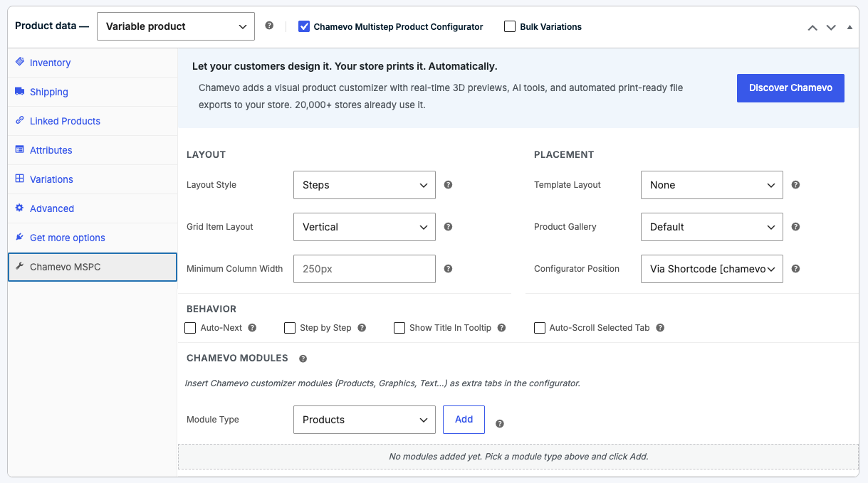Click the PLACEMENT section heading
The width and height of the screenshot is (868, 483).
point(564,154)
